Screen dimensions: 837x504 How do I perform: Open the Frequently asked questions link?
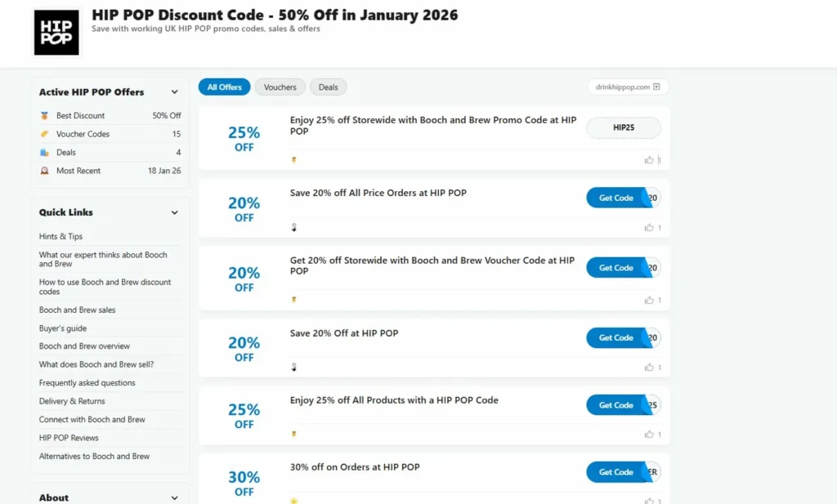tap(87, 383)
